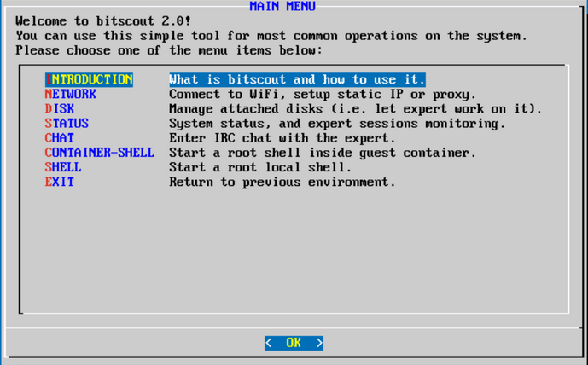The width and height of the screenshot is (588, 365).
Task: Open the DISK menu option
Action: coord(60,108)
